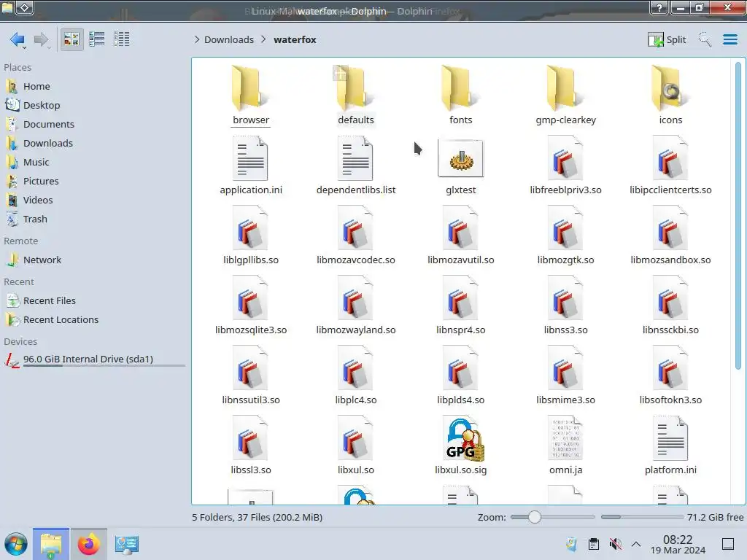Click the free disk space bar

coord(642,517)
